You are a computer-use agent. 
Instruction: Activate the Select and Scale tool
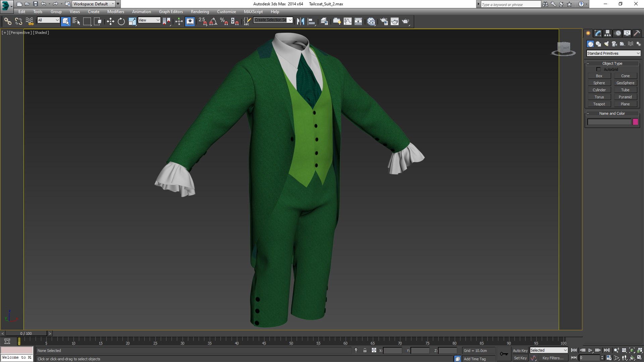pos(132,21)
